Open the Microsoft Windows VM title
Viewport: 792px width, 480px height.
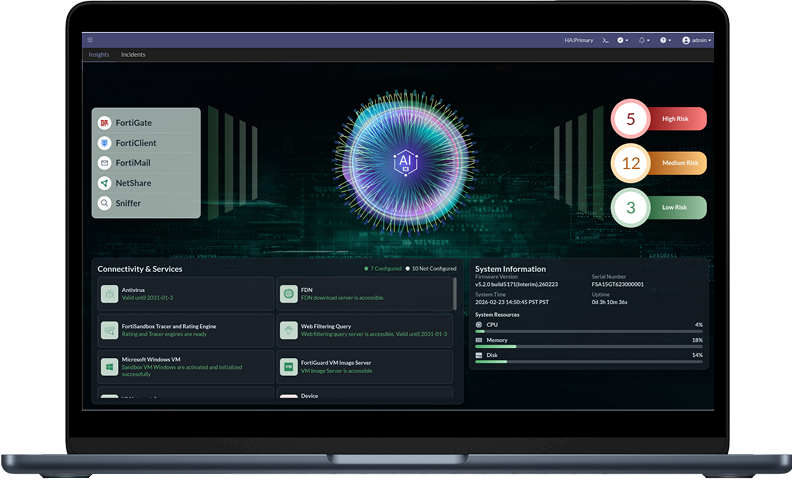151,360
